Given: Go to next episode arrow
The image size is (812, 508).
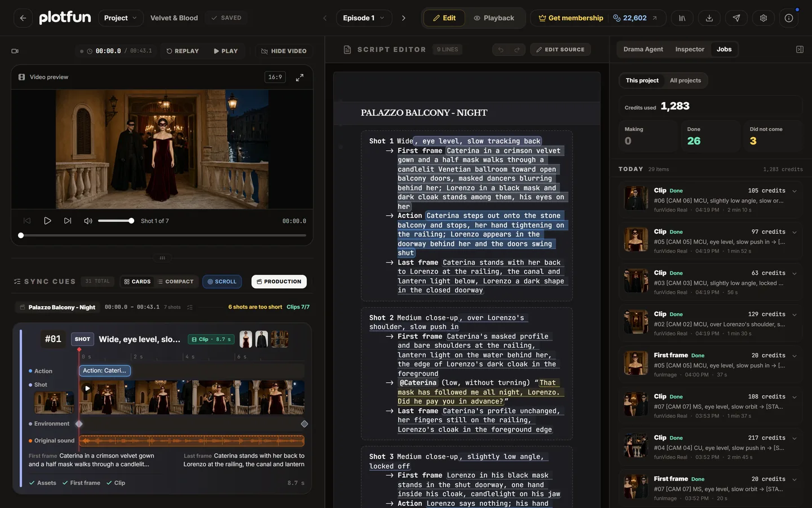Looking at the screenshot, I should tap(404, 18).
